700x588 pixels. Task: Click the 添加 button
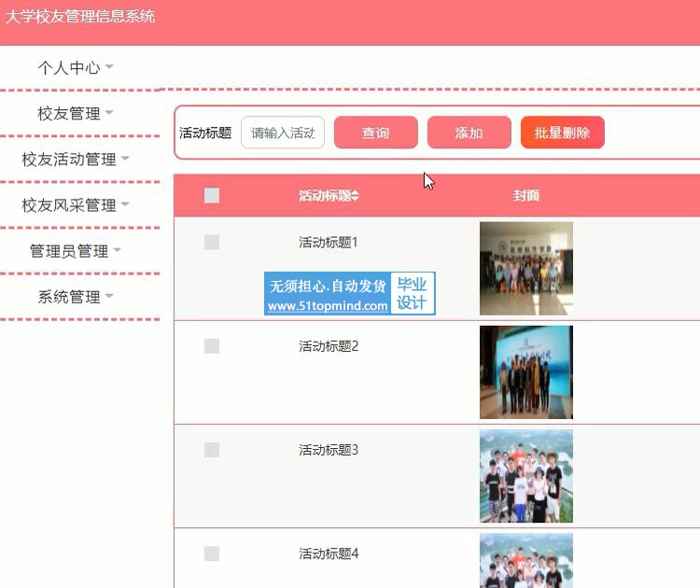click(x=469, y=133)
